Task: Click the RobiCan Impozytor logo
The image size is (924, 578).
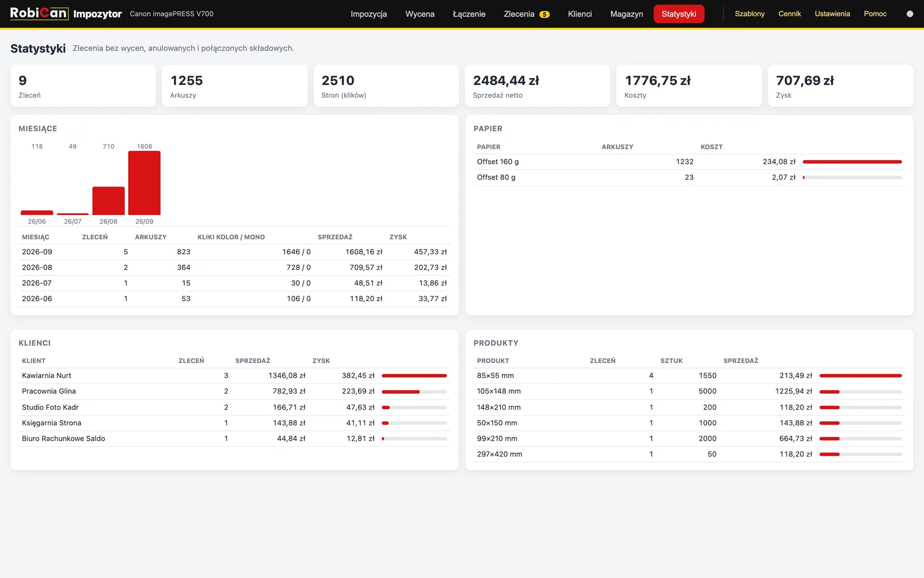Action: (x=66, y=13)
